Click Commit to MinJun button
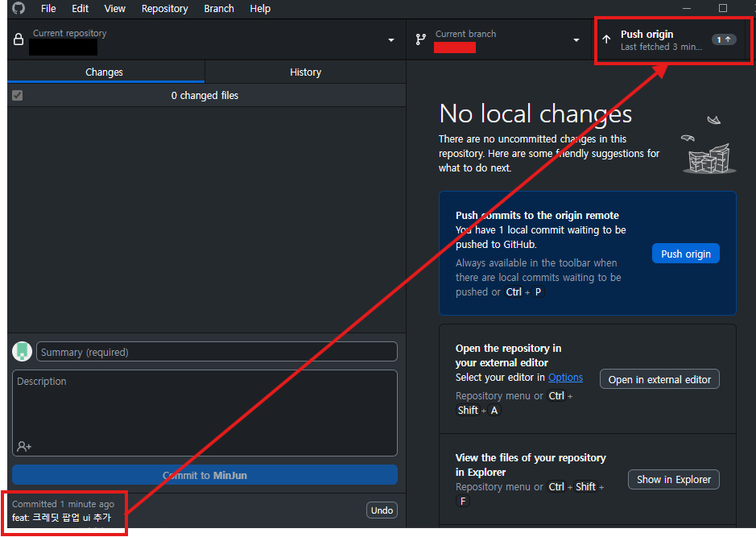This screenshot has height=537, width=756. (x=205, y=475)
